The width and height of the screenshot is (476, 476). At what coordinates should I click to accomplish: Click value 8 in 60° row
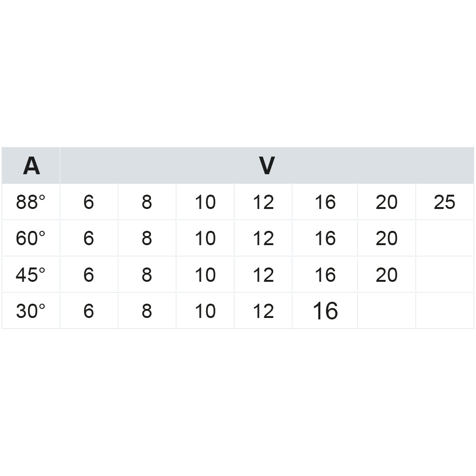(x=147, y=238)
